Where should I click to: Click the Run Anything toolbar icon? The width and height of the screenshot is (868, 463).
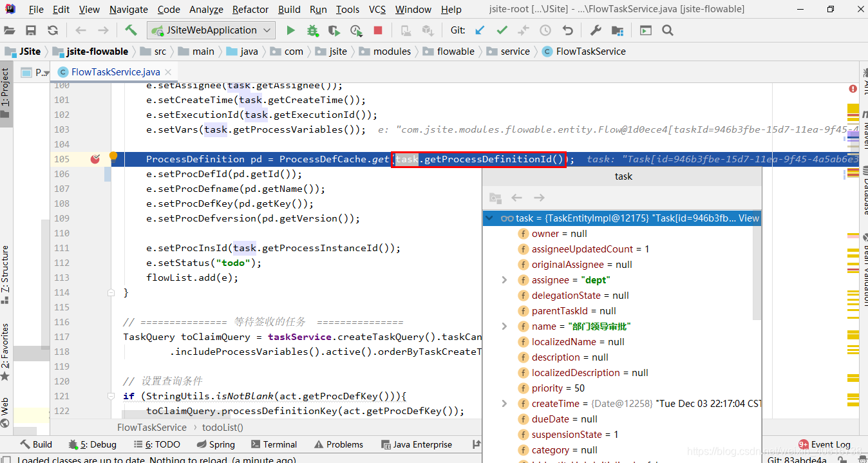point(646,30)
